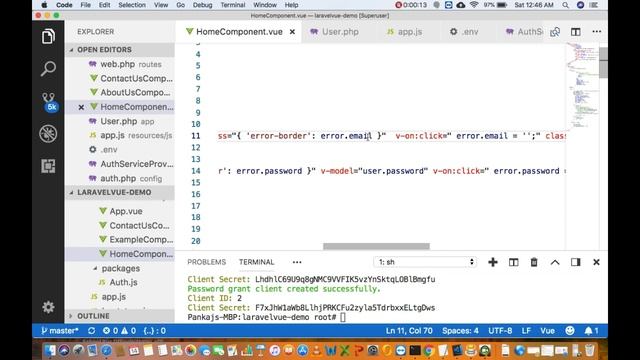640x360 pixels.
Task: Click the code minimap preview
Action: point(582,86)
